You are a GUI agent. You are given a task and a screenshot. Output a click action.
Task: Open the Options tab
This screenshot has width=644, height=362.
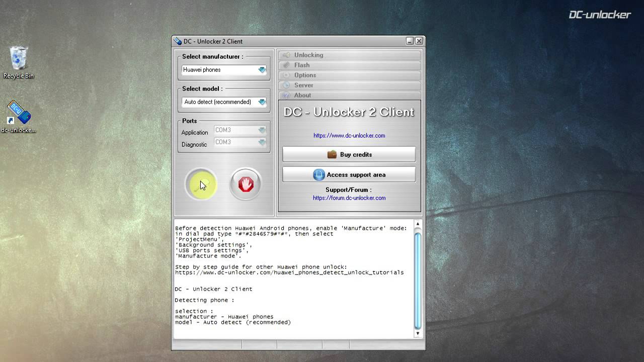point(350,75)
